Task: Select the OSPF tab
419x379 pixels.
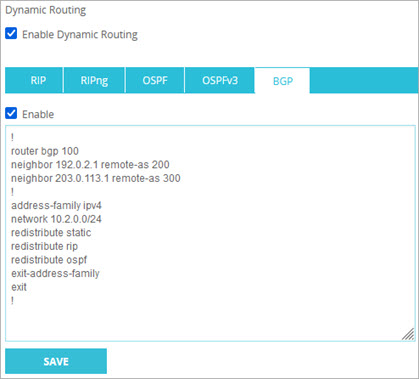Action: click(155, 80)
